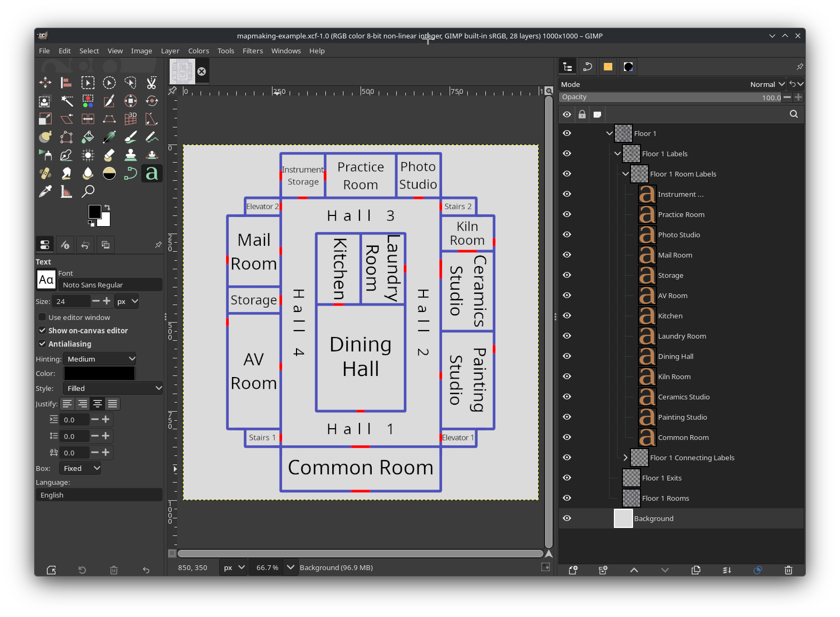Activate the 3D Transform tool

coord(131,119)
